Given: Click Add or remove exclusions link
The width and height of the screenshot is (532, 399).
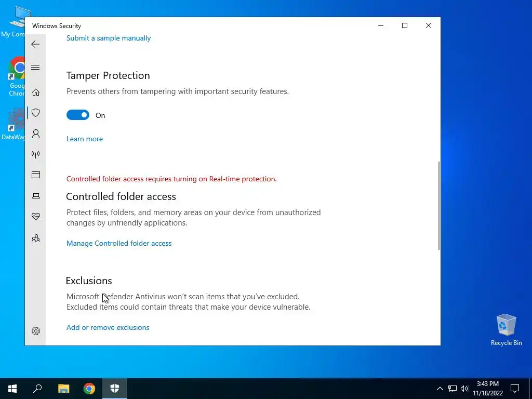Looking at the screenshot, I should click(108, 327).
